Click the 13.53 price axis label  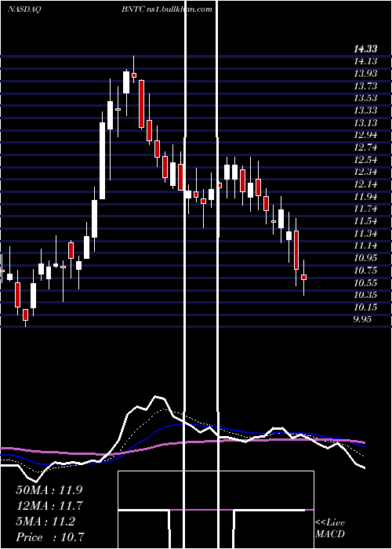[365, 98]
